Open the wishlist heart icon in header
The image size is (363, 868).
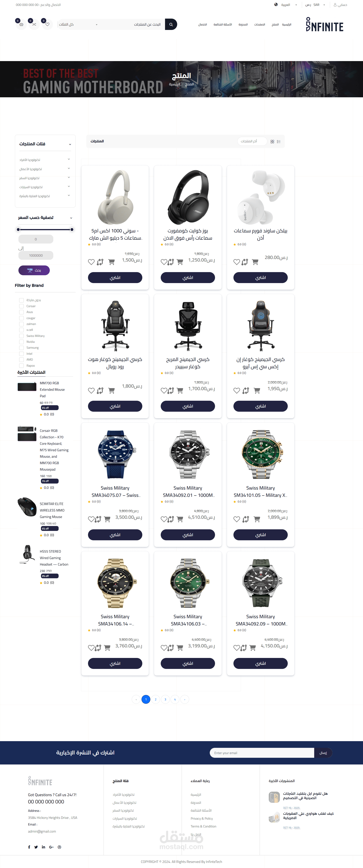click(x=47, y=24)
